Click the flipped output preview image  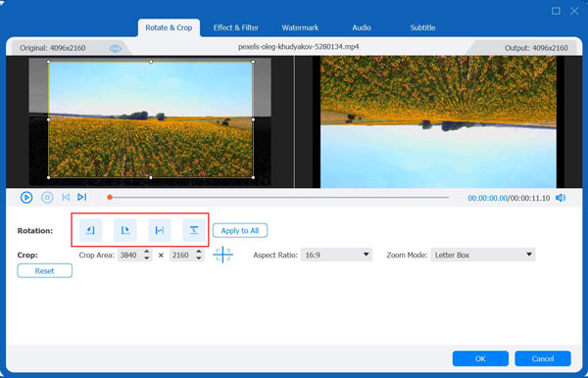(438, 121)
